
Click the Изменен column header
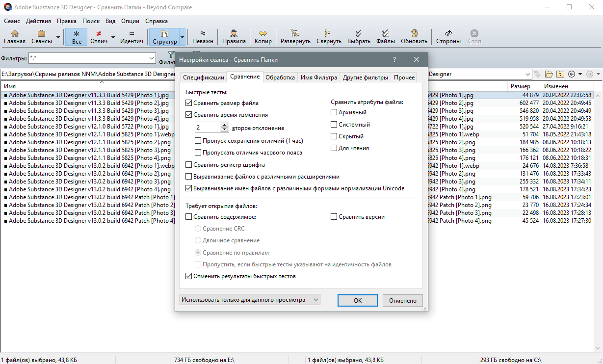click(566, 86)
